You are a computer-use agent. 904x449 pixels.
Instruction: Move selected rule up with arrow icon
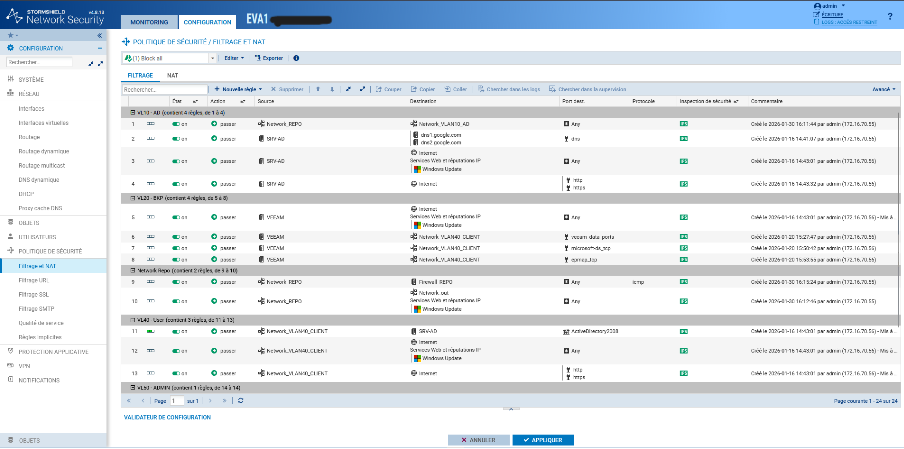click(x=318, y=89)
